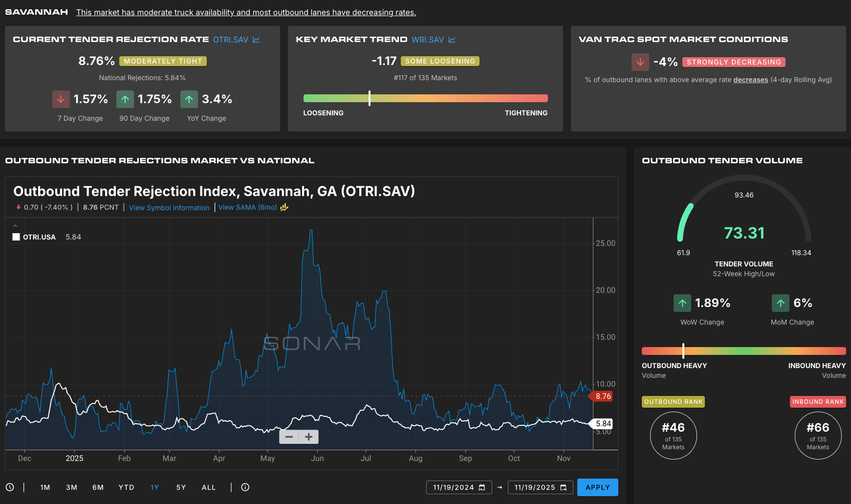The height and width of the screenshot is (504, 851).
Task: Switch chart range to YTD
Action: pyautogui.click(x=126, y=487)
